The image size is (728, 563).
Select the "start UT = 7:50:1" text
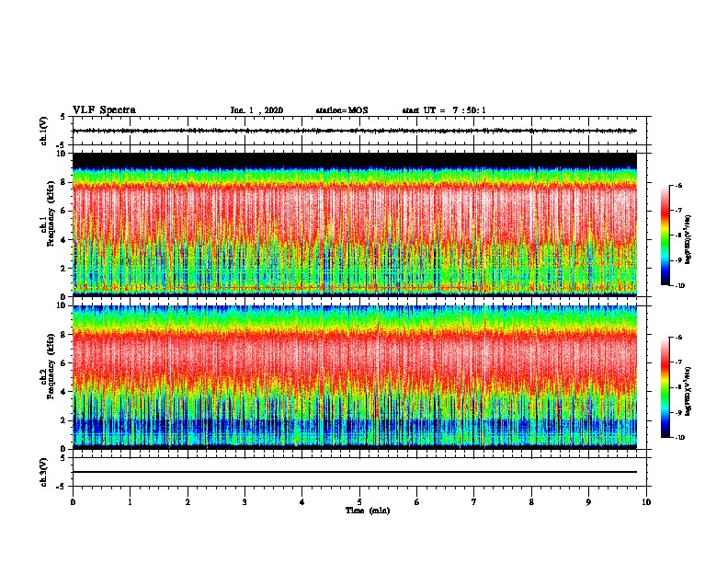tap(444, 110)
